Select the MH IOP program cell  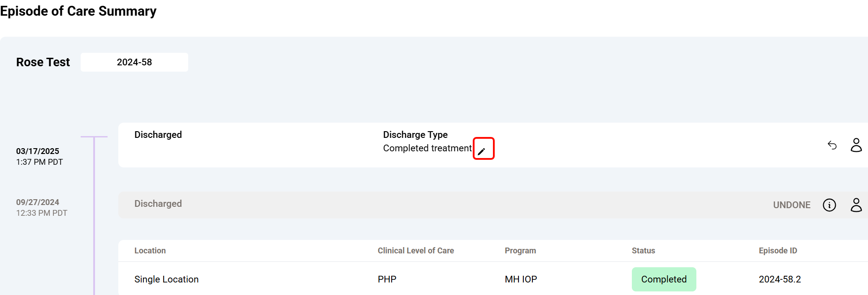point(521,279)
